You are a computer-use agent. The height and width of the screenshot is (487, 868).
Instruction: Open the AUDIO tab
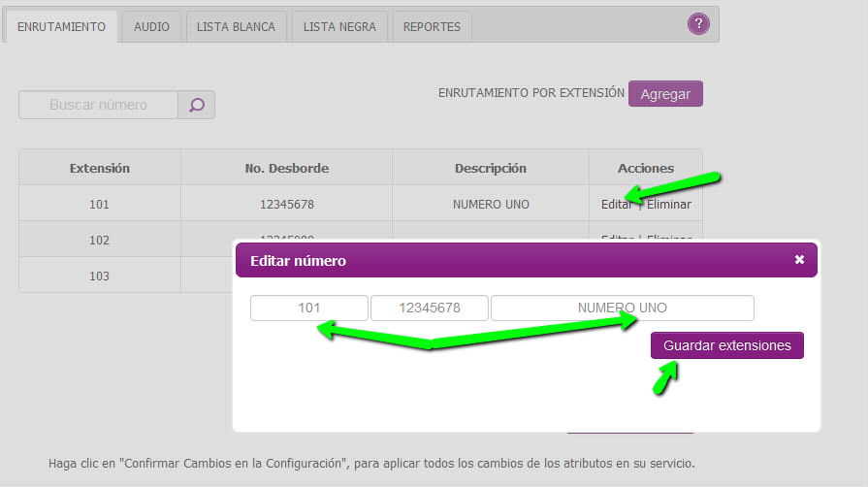(x=151, y=26)
